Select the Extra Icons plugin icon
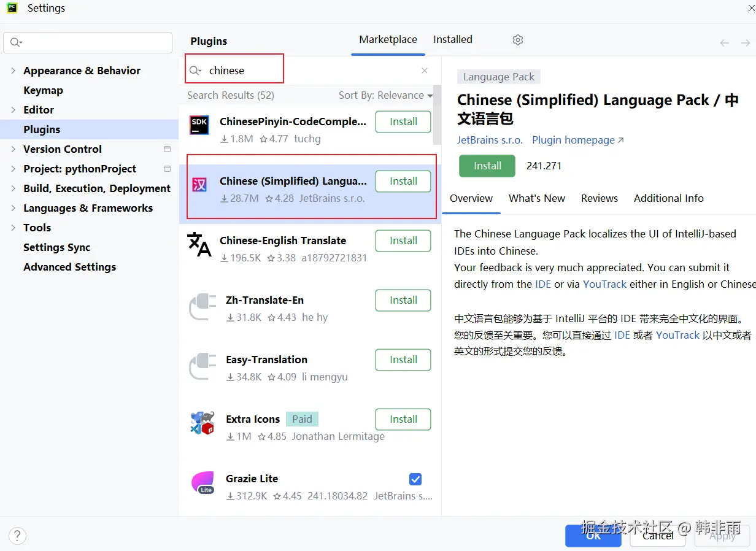 [x=202, y=423]
